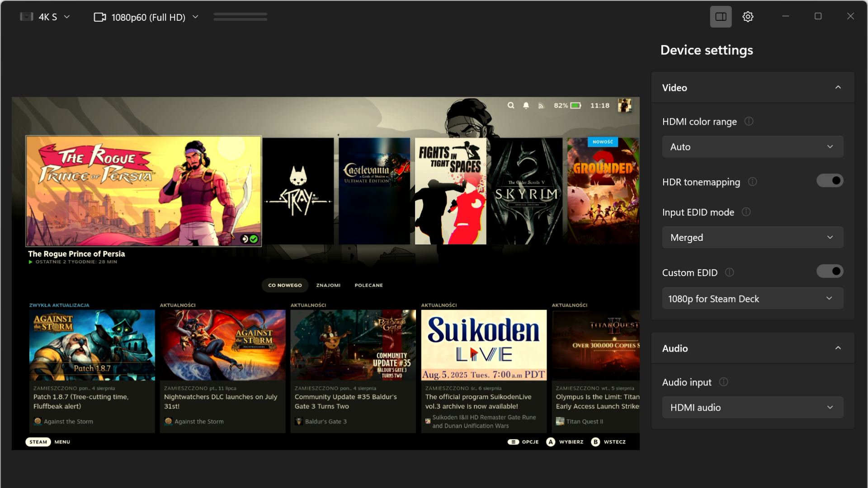Screen dimensions: 868x488
Task: Click the Baldur's Gate 3 game icon
Action: click(x=298, y=421)
